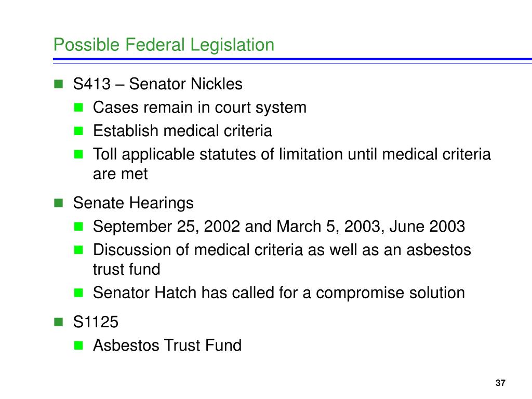Click the bullet before 'Asbestos Trust Fund'
This screenshot has width=532, height=399.
(x=78, y=345)
